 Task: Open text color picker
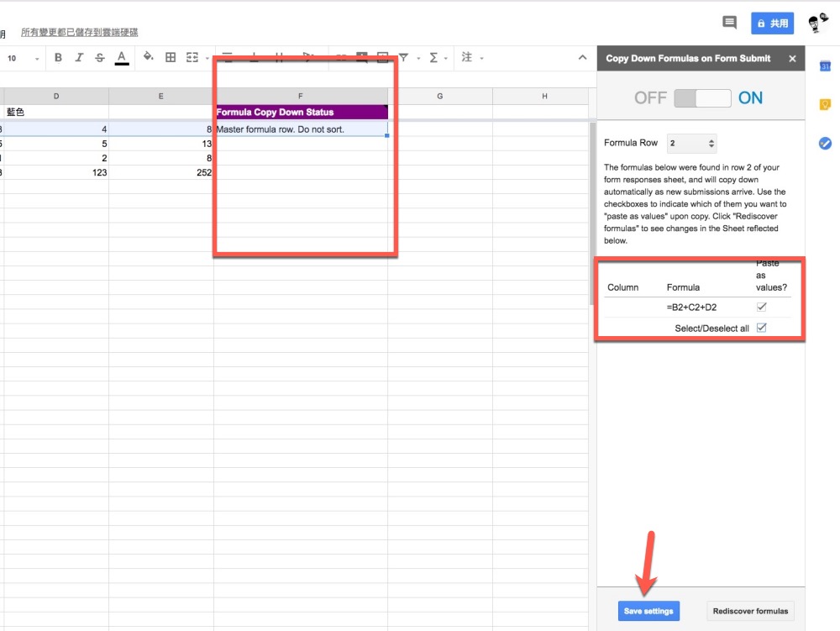[122, 57]
